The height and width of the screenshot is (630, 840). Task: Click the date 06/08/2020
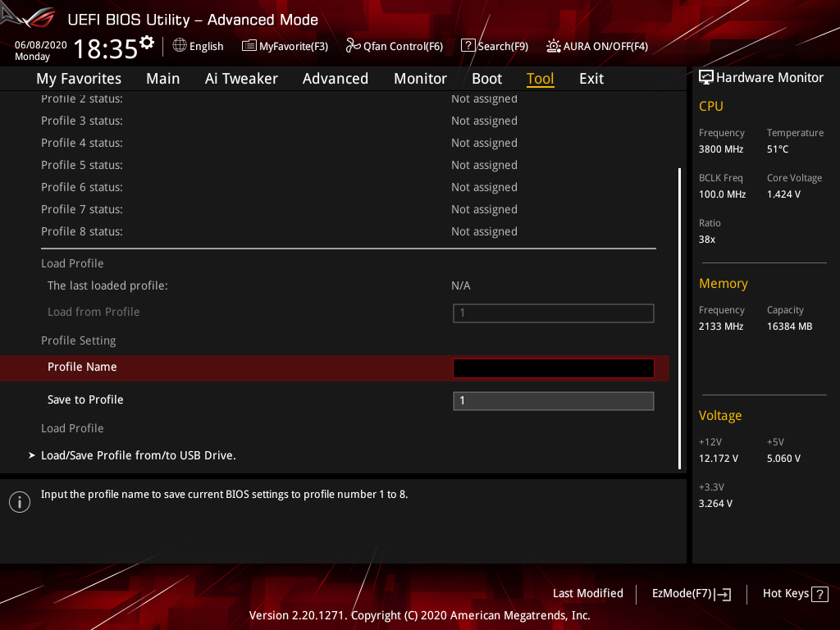point(41,45)
